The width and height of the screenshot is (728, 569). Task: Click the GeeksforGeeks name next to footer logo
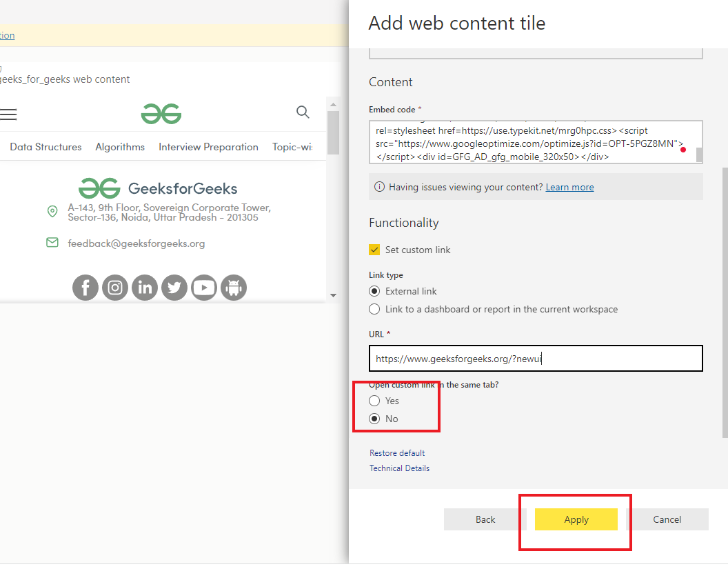pyautogui.click(x=183, y=188)
